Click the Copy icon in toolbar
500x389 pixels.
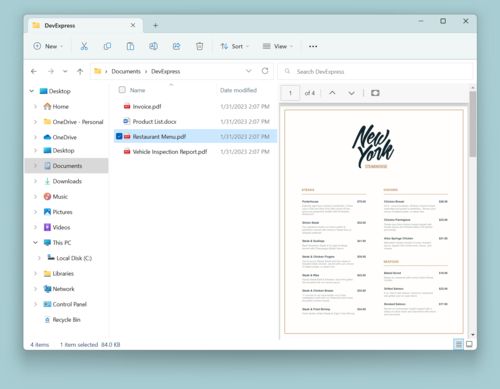coord(107,46)
